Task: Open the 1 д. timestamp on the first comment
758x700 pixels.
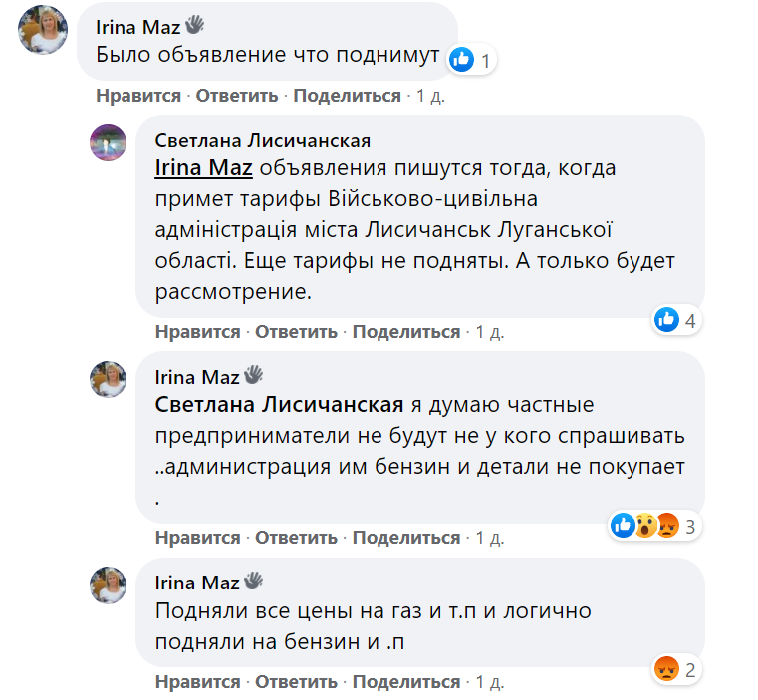Action: [x=430, y=96]
